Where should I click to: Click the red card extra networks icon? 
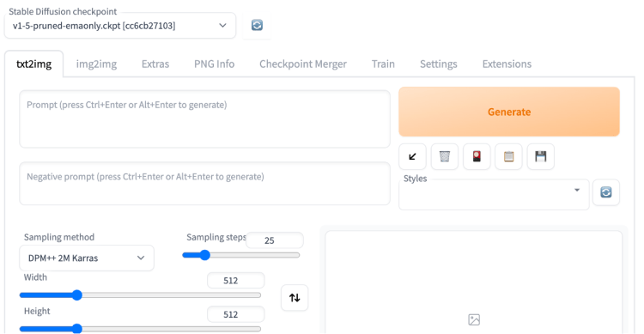[477, 156]
